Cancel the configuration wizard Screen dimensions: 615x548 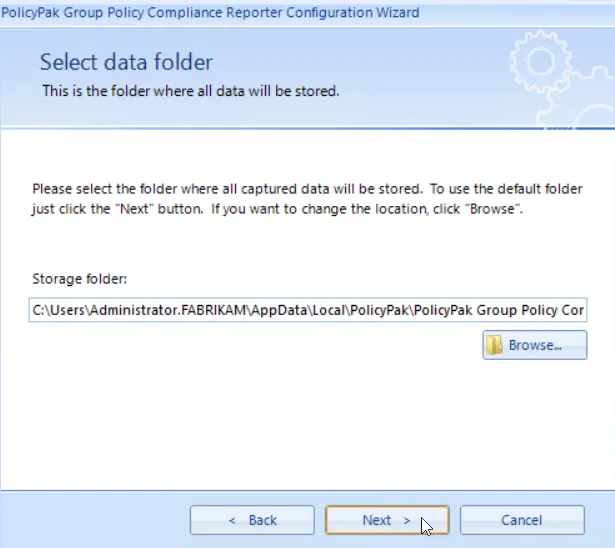click(522, 520)
